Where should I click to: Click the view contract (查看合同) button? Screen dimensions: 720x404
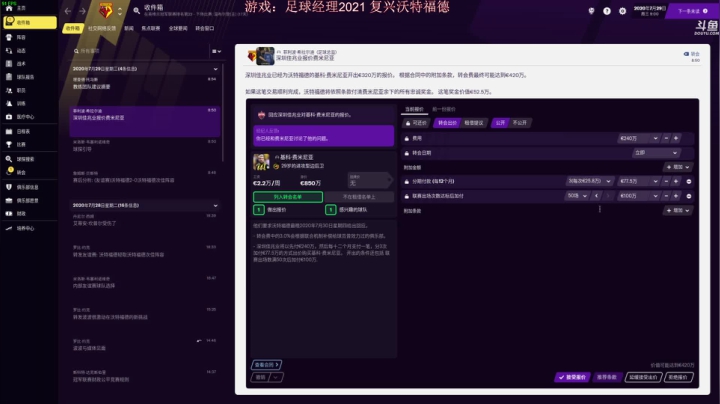[x=267, y=365]
